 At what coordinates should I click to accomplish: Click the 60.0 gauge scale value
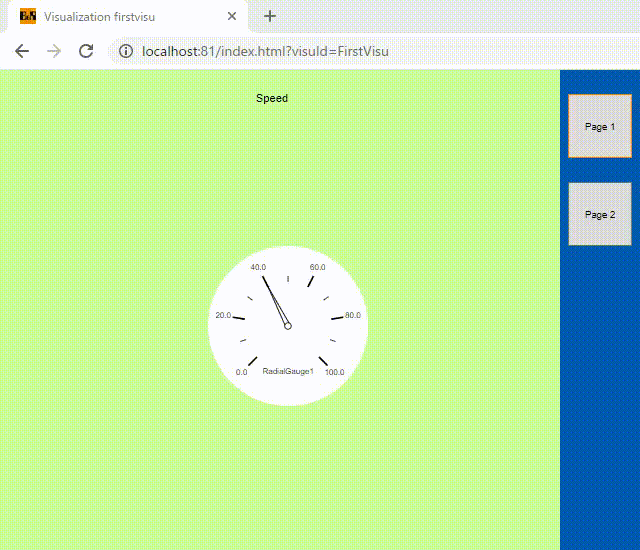point(317,267)
